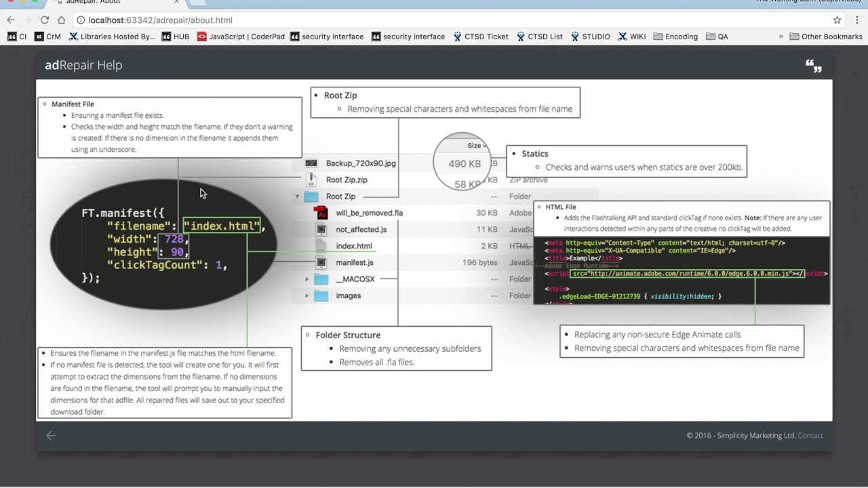The width and height of the screenshot is (868, 488).
Task: Open the Contact link in the footer
Action: tap(810, 436)
